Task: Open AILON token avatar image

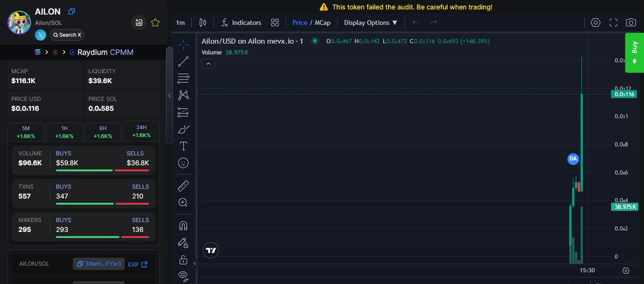Action: tap(20, 21)
